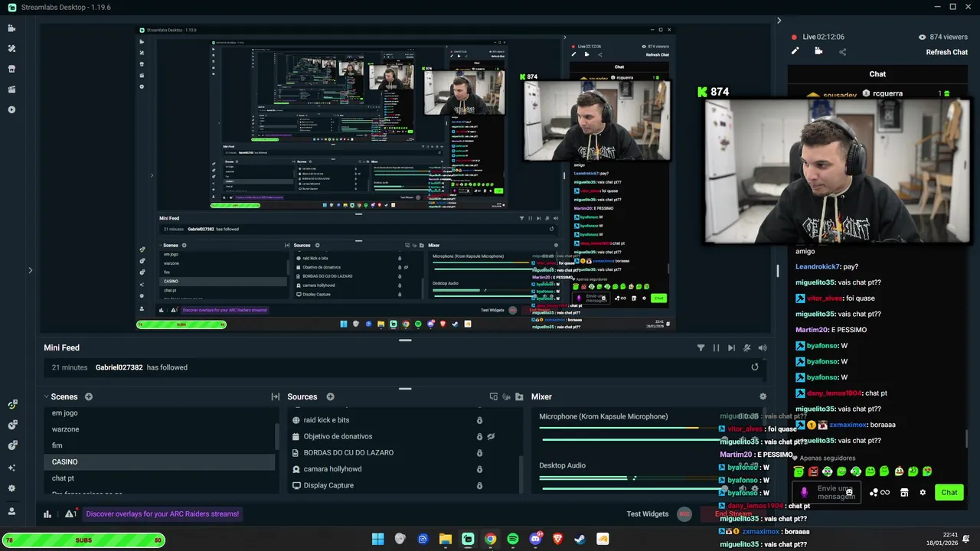
Task: Open Steam from the taskbar
Action: (580, 539)
